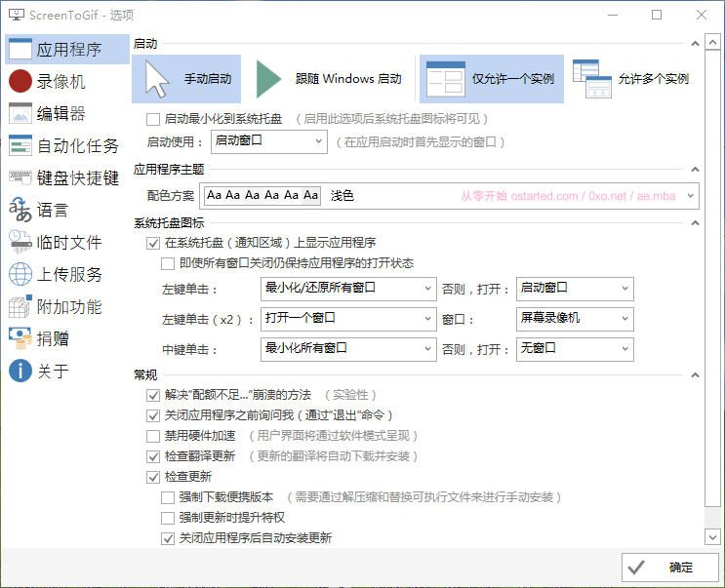Go to 键盘快捷键 label

pyautogui.click(x=78, y=177)
